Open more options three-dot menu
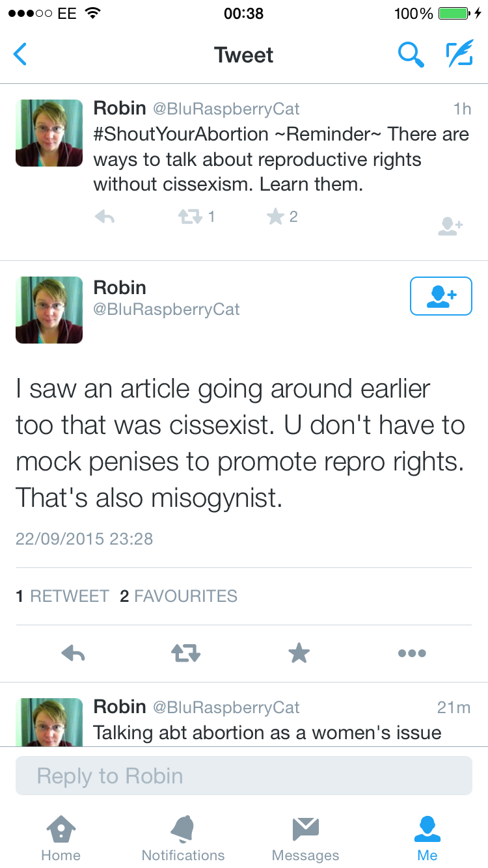Image resolution: width=488 pixels, height=868 pixels. 412,653
